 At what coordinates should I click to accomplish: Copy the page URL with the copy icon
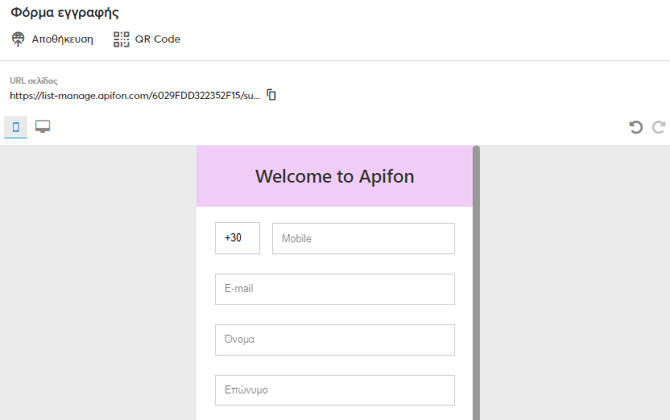click(x=272, y=95)
